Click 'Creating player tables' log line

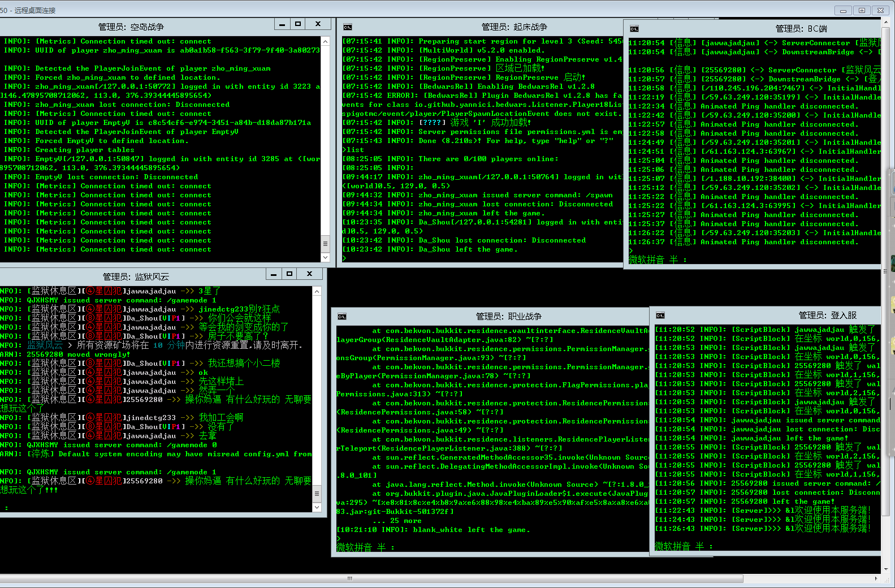[x=69, y=150]
